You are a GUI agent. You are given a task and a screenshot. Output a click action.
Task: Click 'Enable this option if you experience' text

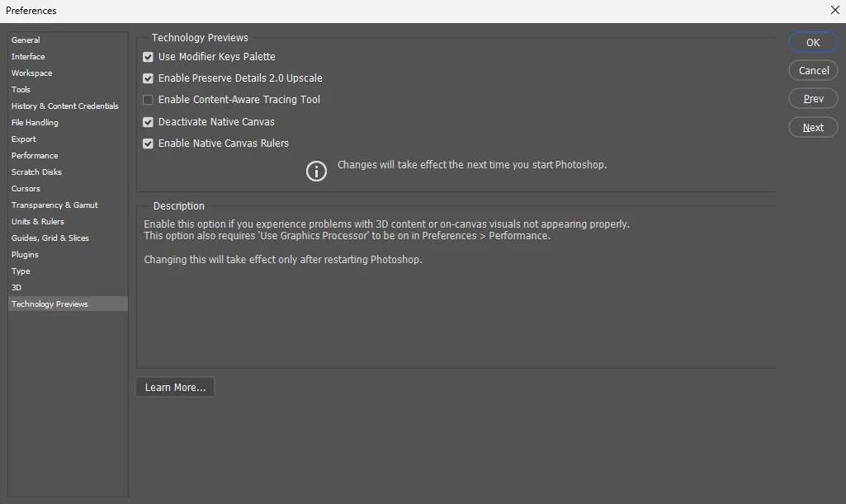pyautogui.click(x=386, y=224)
